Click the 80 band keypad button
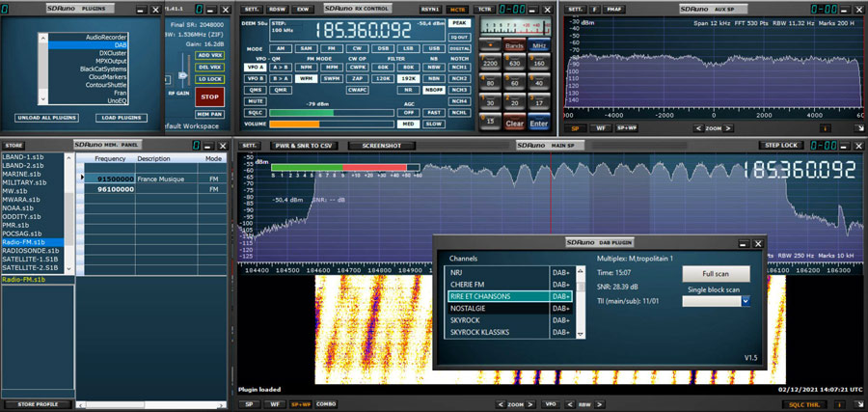Viewport: 868px width, 412px height. point(489,83)
